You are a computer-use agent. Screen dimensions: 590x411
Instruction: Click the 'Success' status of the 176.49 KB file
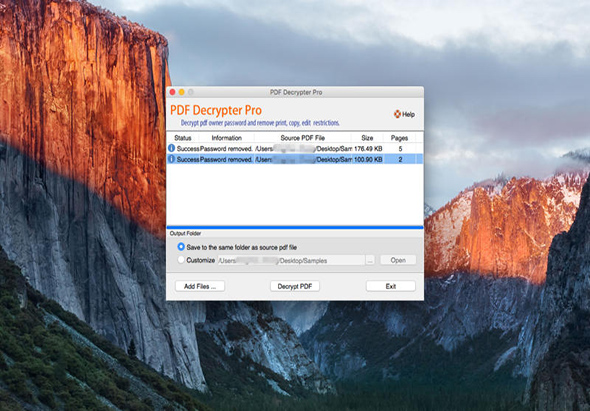pos(188,149)
